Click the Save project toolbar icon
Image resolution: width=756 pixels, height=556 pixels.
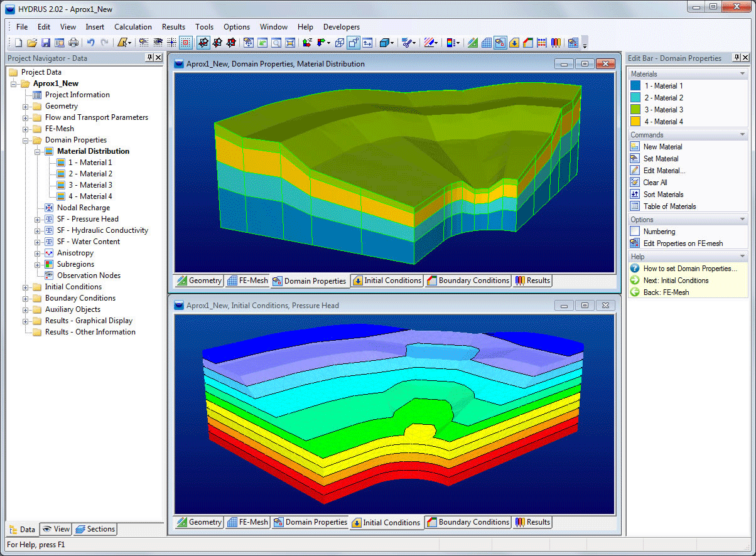[x=46, y=43]
